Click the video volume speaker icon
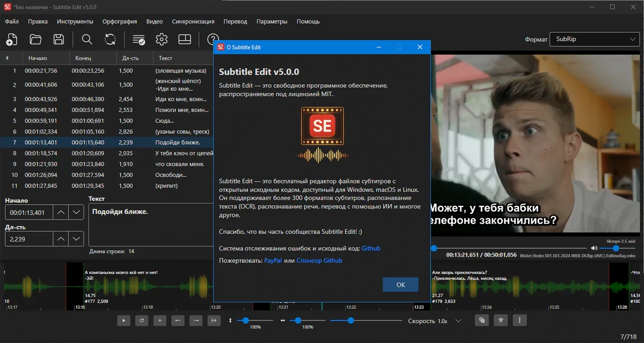This screenshot has width=644, height=343. click(x=594, y=248)
